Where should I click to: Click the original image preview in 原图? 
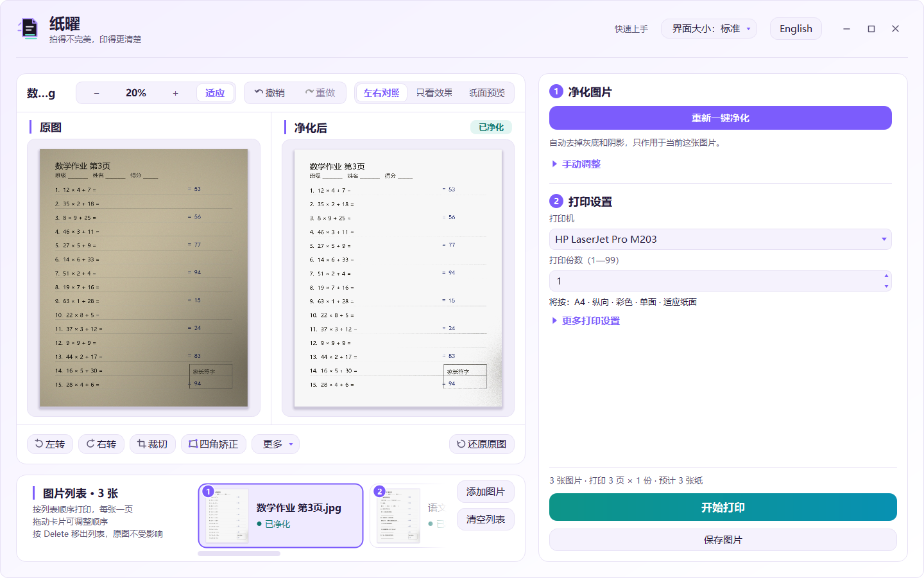click(x=144, y=278)
